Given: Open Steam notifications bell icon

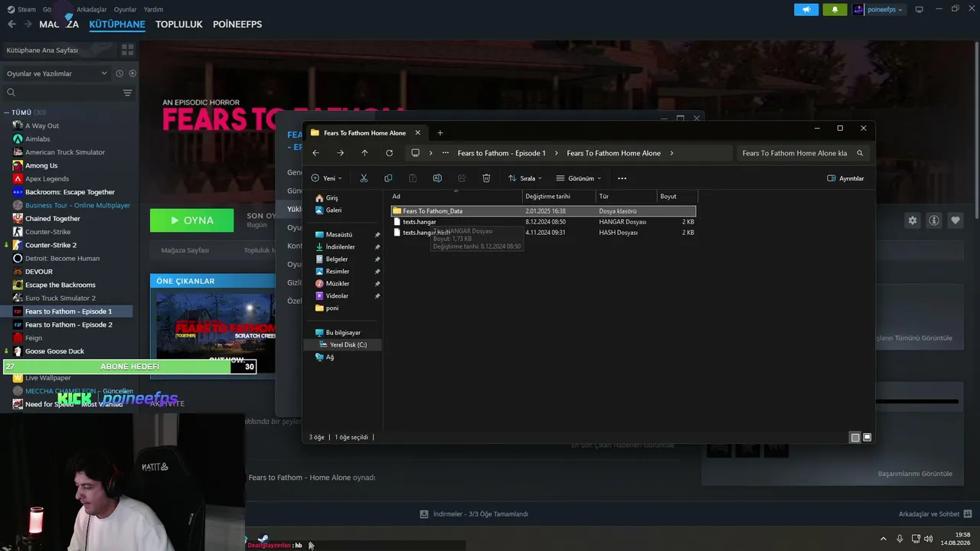Looking at the screenshot, I should (x=835, y=9).
